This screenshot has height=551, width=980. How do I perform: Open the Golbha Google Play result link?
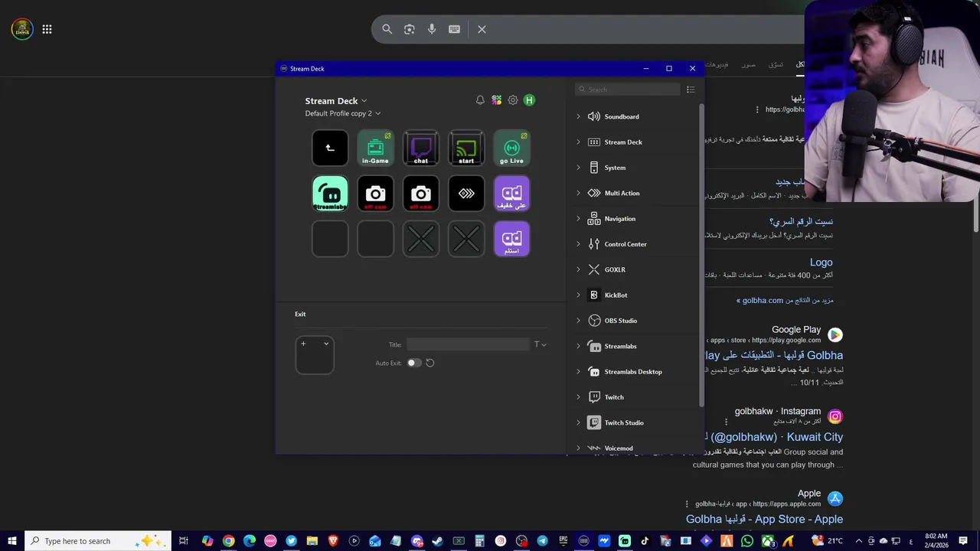coord(773,355)
